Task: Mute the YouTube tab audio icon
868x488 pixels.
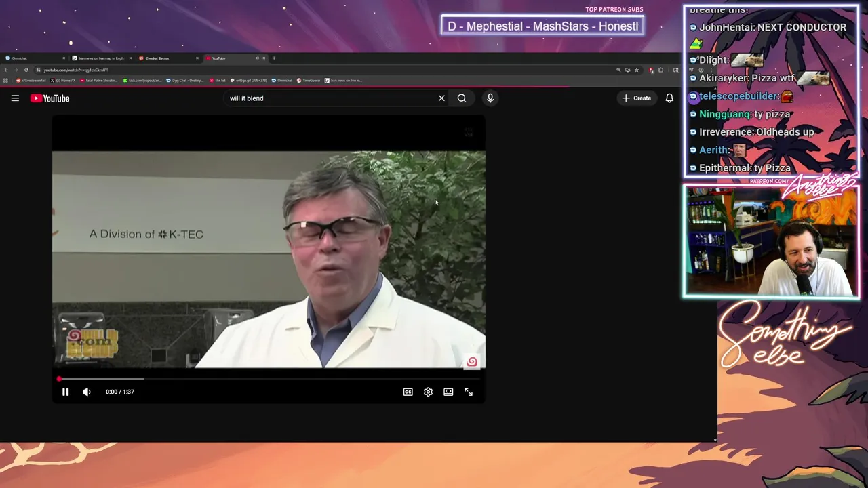Action: [257, 58]
